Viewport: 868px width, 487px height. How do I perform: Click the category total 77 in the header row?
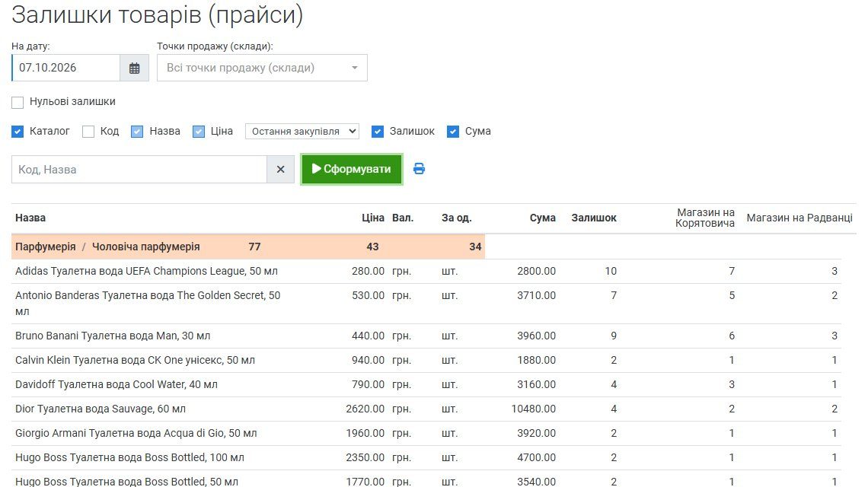coord(254,247)
